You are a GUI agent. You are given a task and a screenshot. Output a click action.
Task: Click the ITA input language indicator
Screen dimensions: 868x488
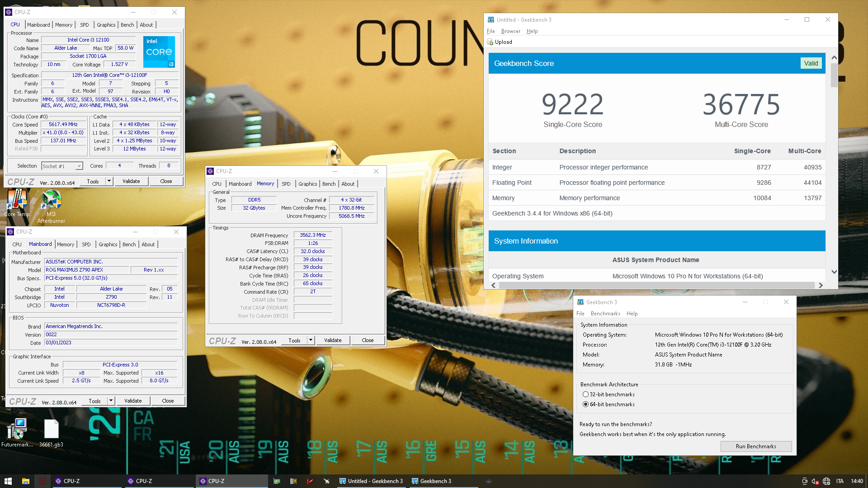(840, 481)
